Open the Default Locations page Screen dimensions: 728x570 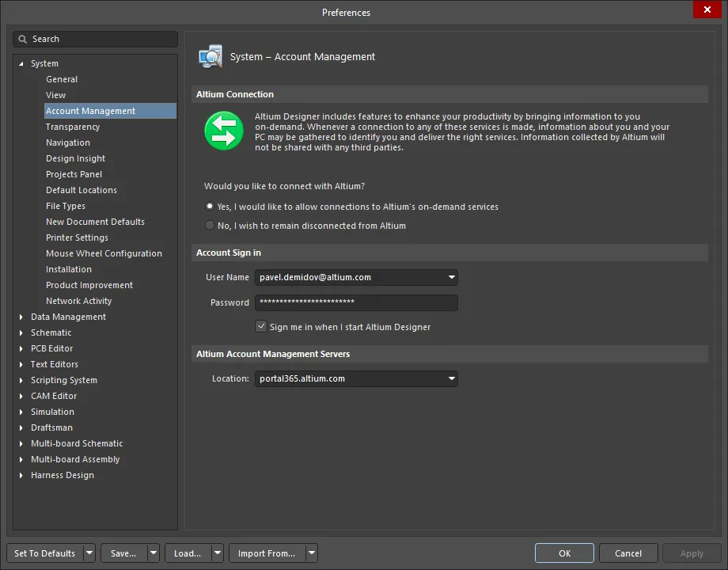tap(82, 190)
